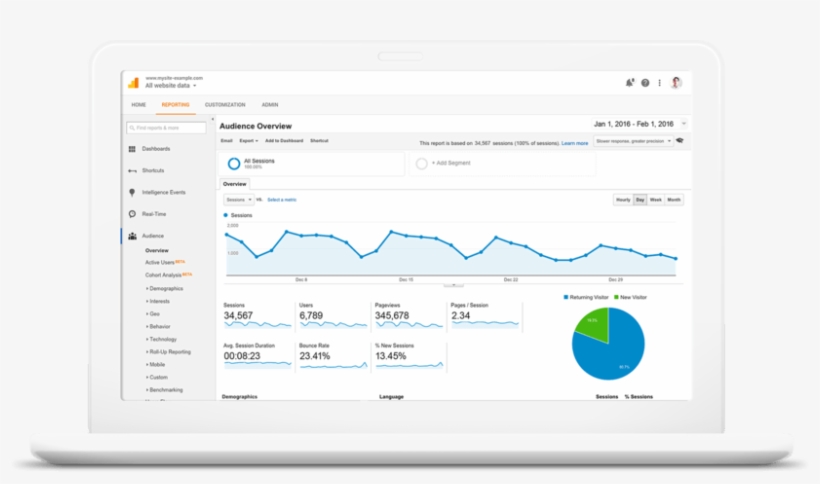Switch to the HOME tab
Image resolution: width=820 pixels, height=484 pixels.
(139, 105)
